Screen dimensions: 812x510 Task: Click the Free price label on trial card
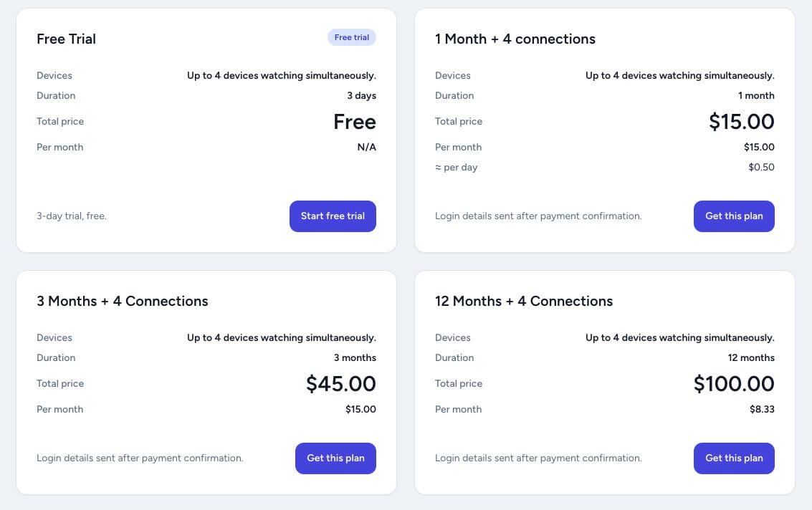pos(354,121)
